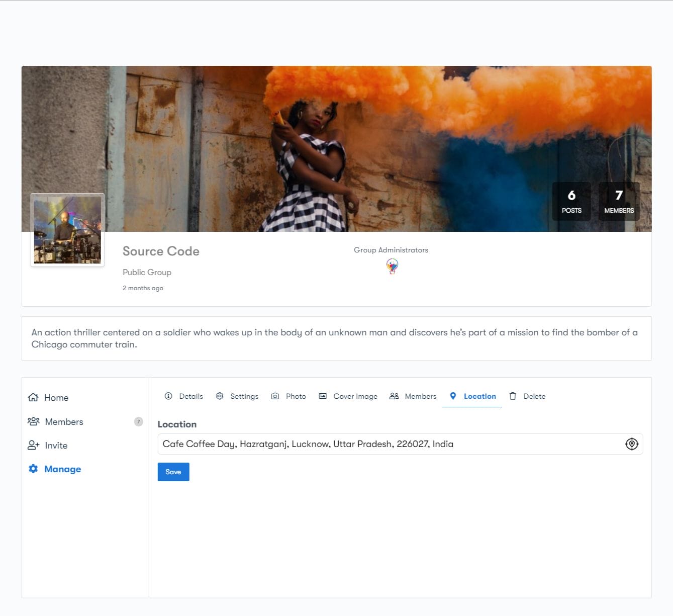Image resolution: width=673 pixels, height=616 pixels.
Task: Click the 7 Members counter on cover
Action: [x=619, y=201]
